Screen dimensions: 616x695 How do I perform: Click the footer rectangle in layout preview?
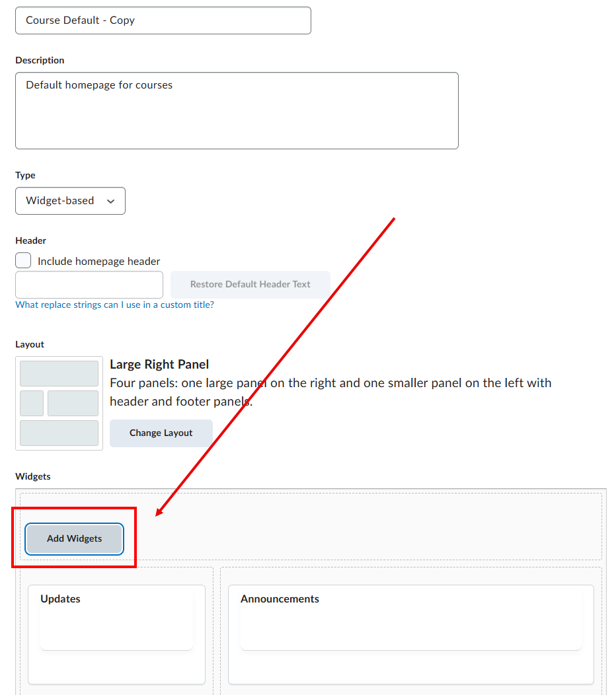(59, 433)
